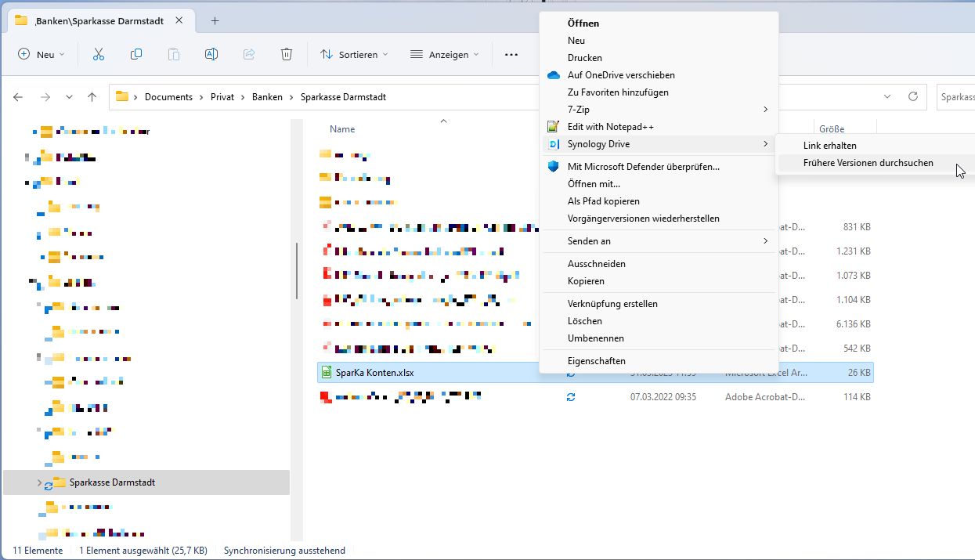Screen dimensions: 975x560
Task: Click the Back navigation arrow
Action: (x=18, y=97)
